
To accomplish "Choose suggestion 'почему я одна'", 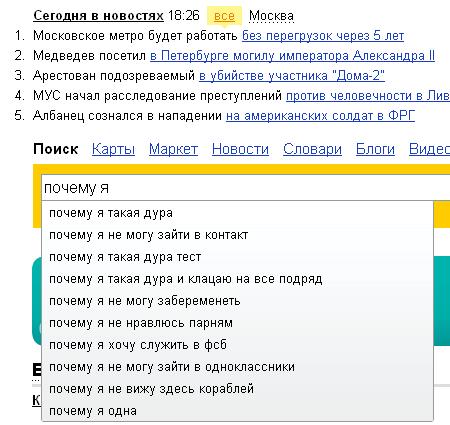I will point(237,411).
